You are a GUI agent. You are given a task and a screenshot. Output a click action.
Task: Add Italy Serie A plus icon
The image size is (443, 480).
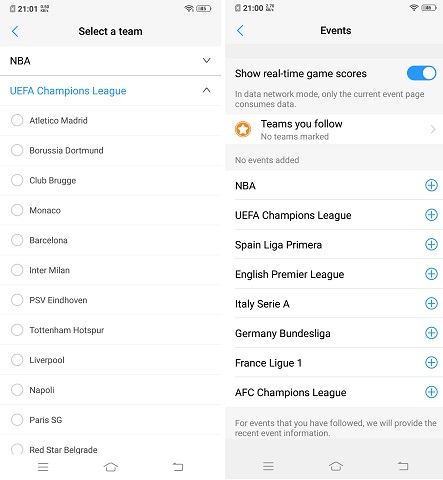point(431,304)
